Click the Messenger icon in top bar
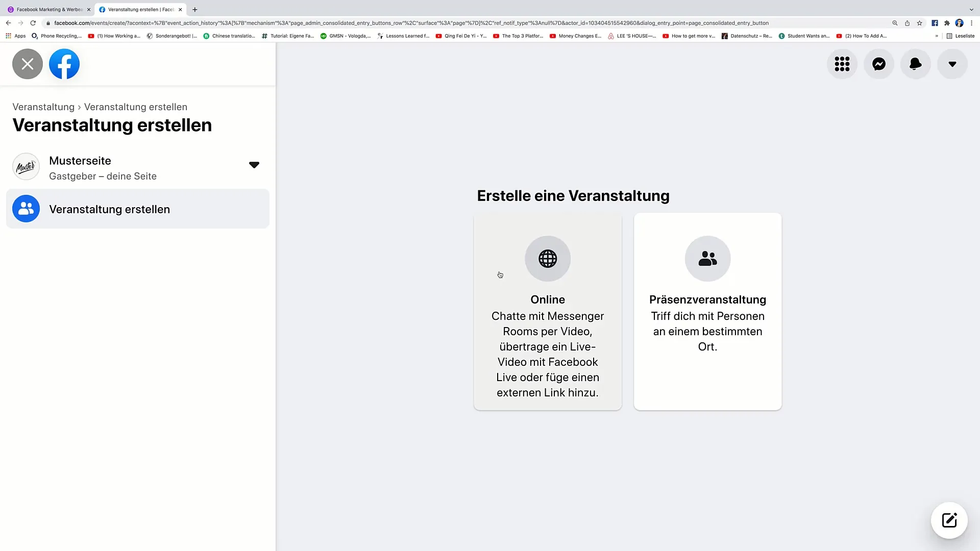The width and height of the screenshot is (980, 551). tap(879, 64)
